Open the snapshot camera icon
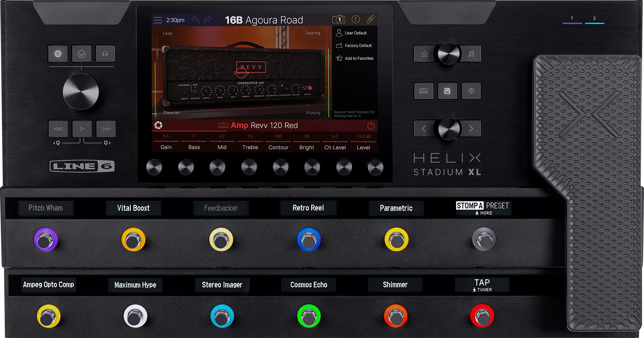 pos(339,19)
